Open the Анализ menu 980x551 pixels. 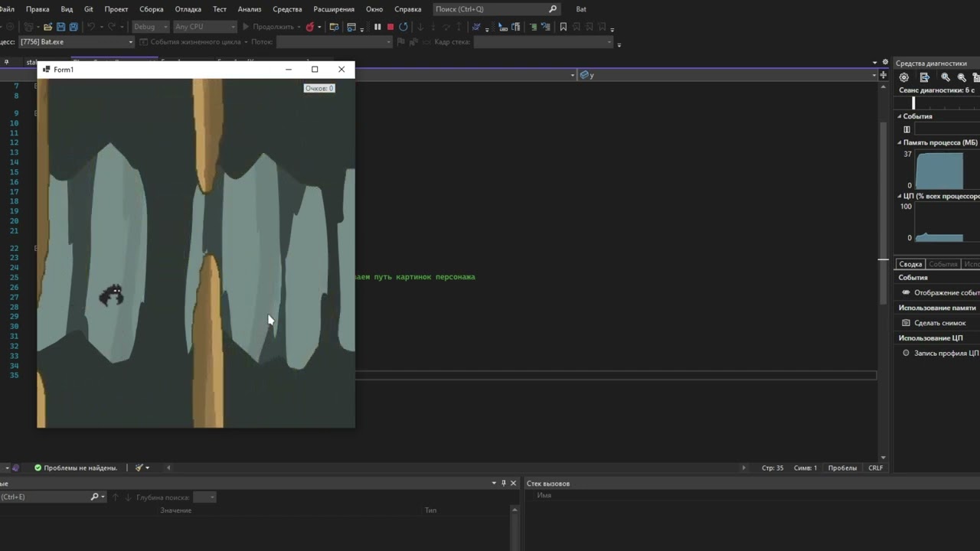[x=250, y=9]
